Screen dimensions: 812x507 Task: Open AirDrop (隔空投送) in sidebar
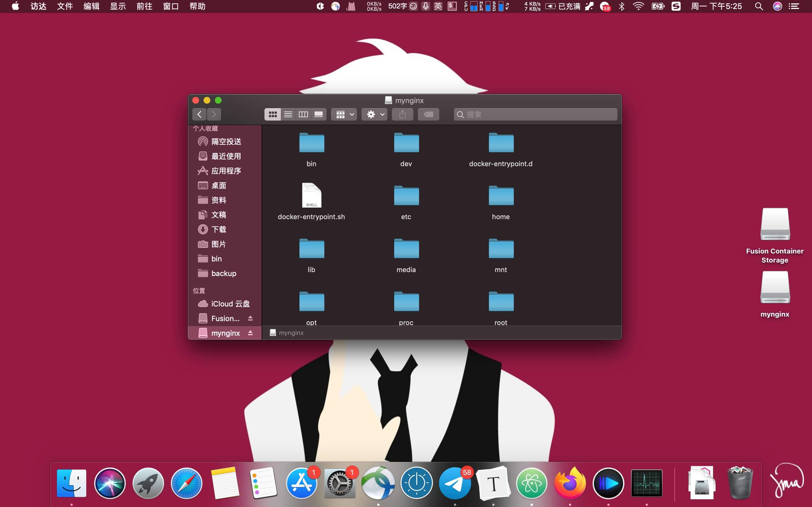click(x=226, y=141)
